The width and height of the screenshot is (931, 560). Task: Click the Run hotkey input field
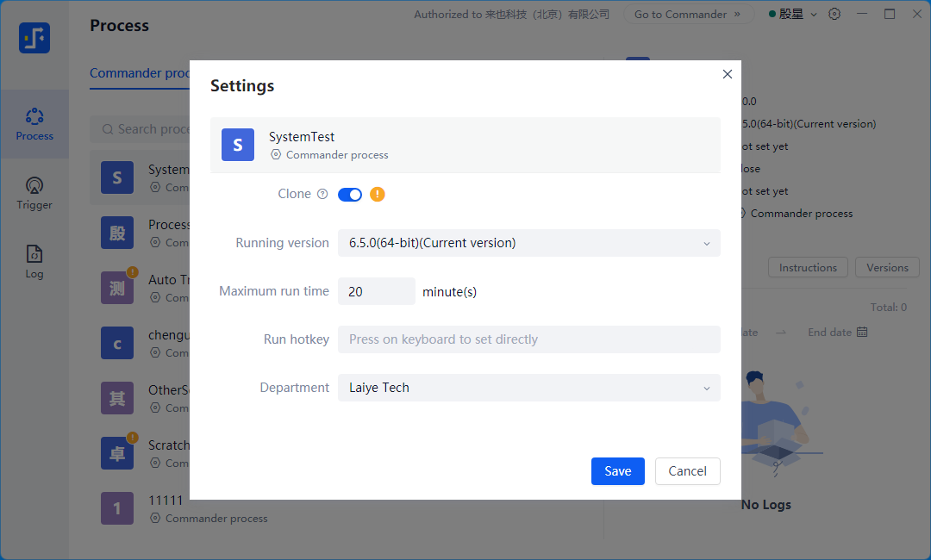[528, 339]
